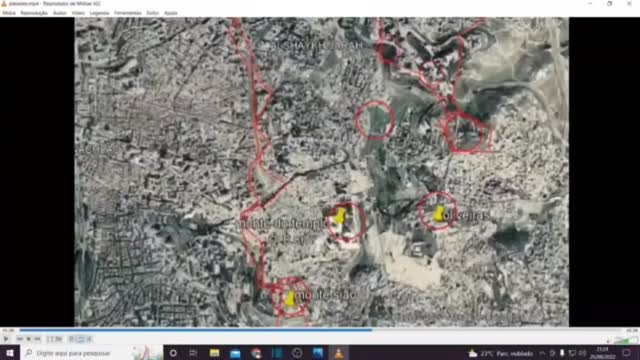The image size is (640, 360).
Task: Open the Ajuda menu
Action: 171,13
